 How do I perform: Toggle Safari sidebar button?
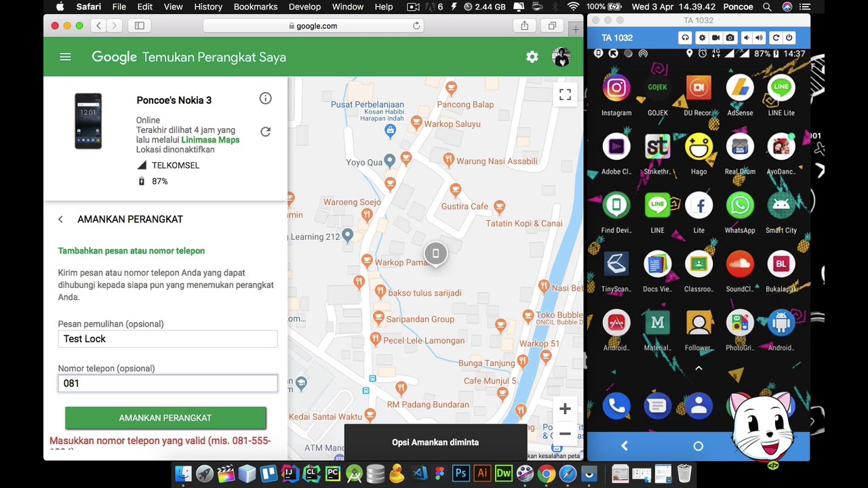tap(140, 26)
